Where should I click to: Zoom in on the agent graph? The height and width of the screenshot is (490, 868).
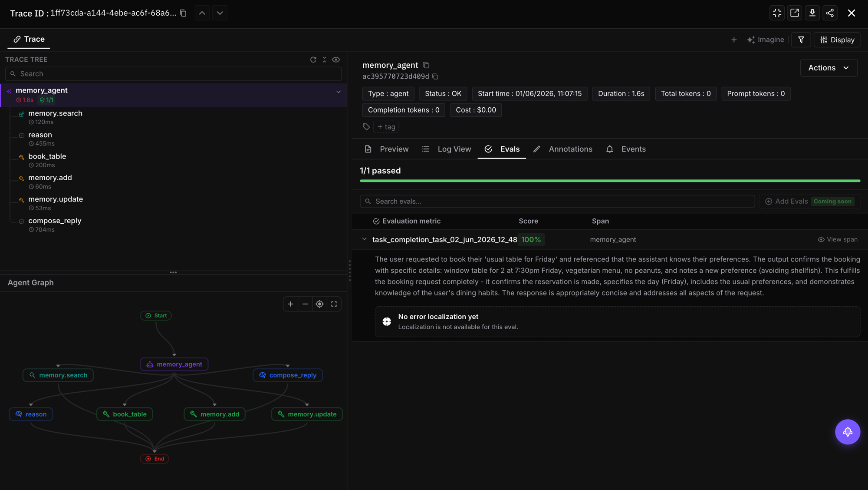(x=291, y=304)
